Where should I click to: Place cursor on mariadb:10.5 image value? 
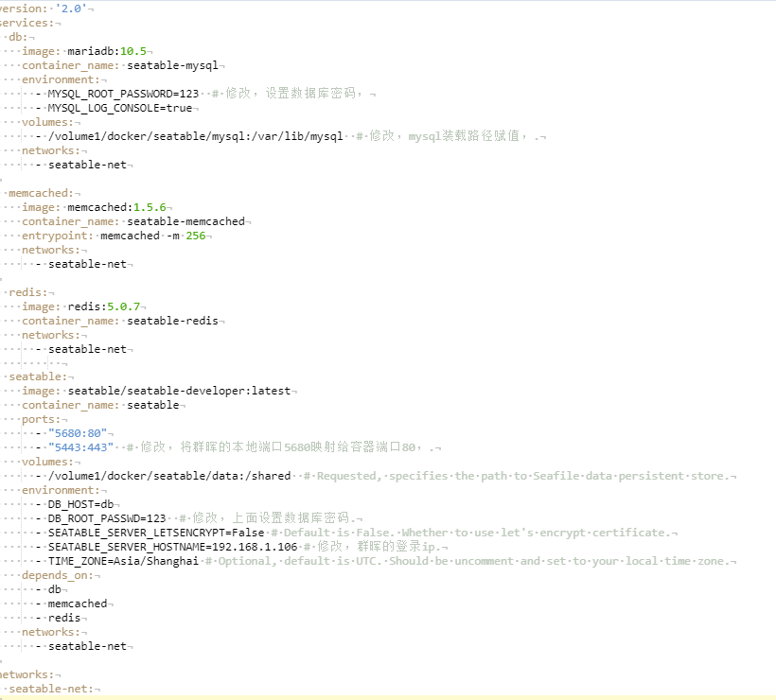tap(108, 51)
